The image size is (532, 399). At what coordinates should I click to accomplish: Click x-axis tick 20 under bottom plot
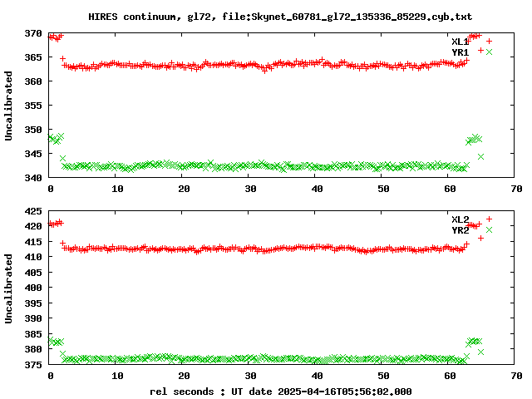click(184, 376)
